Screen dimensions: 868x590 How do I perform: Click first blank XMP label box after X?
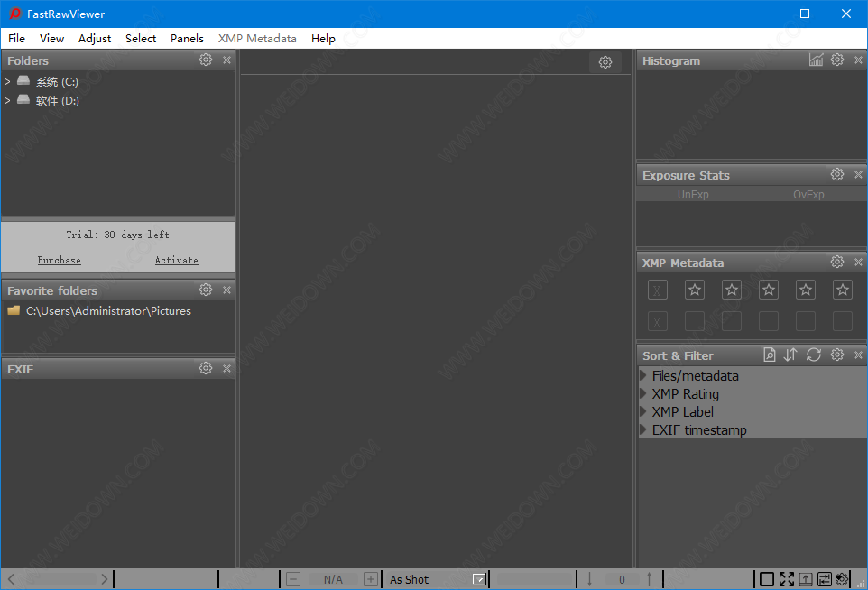point(694,321)
